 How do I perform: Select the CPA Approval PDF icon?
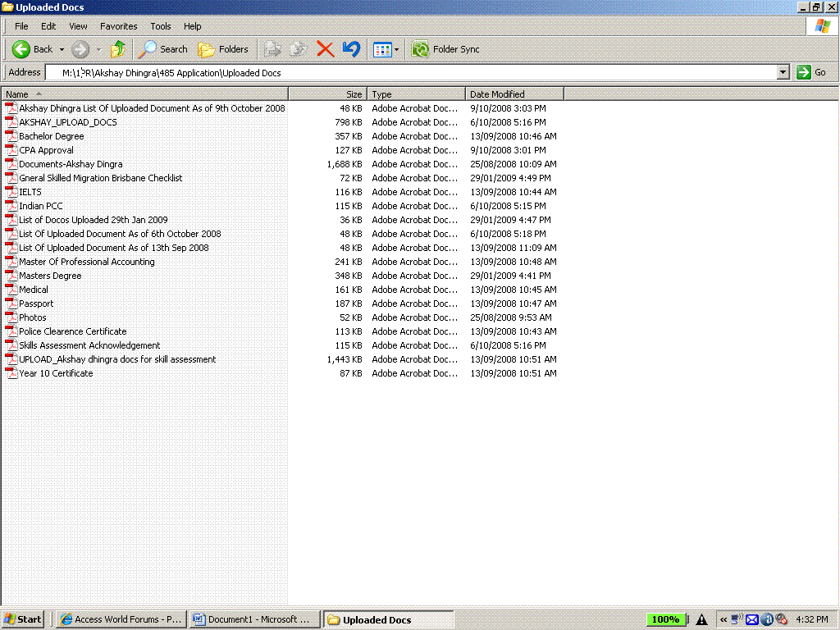pos(11,150)
